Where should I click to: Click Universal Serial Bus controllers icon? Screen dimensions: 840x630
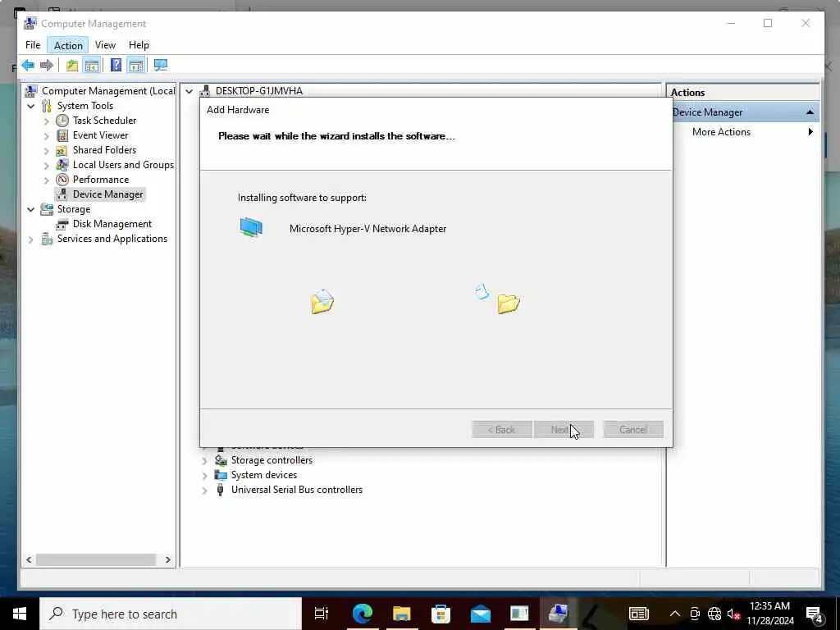220,490
